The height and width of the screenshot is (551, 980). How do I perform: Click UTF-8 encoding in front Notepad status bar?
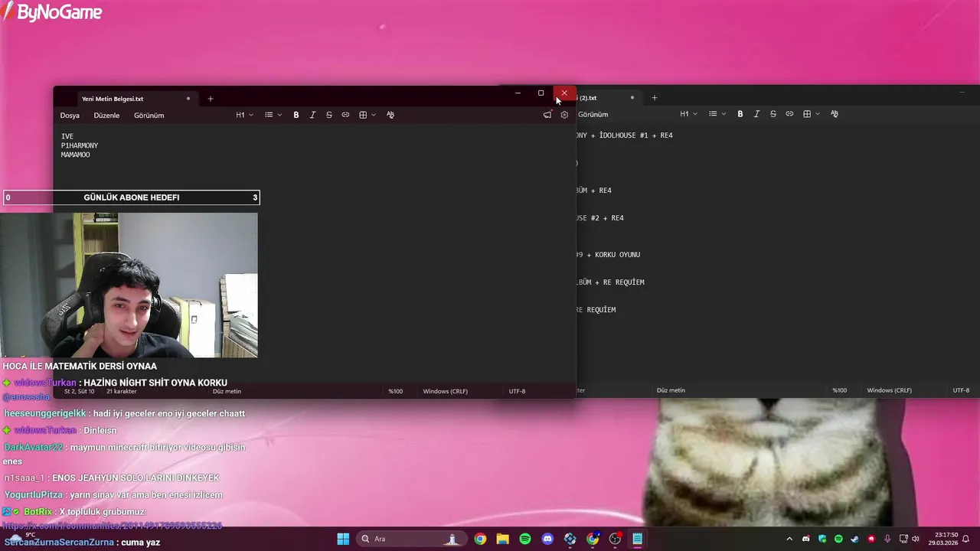517,391
